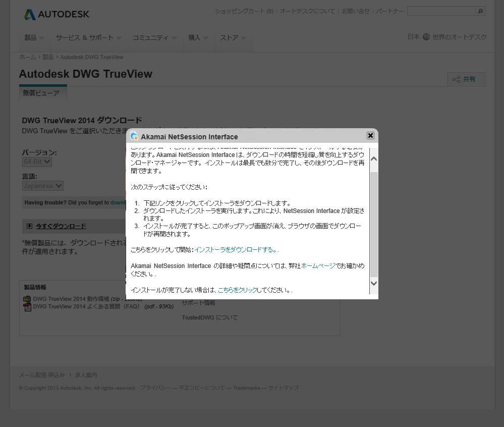This screenshot has height=427, width=504.
Task: Click the scroll down arrow in dialog
Action: coord(374,283)
